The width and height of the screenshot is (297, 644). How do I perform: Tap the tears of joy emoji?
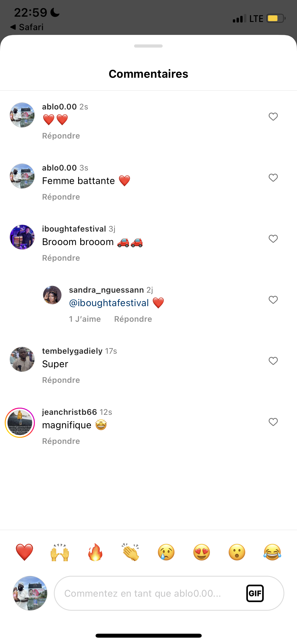[272, 552]
